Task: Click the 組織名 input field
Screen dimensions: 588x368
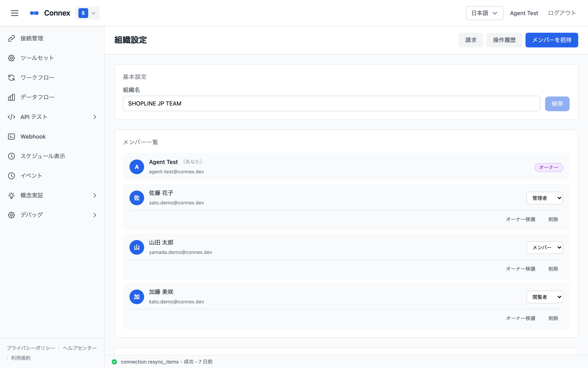Action: click(x=331, y=103)
